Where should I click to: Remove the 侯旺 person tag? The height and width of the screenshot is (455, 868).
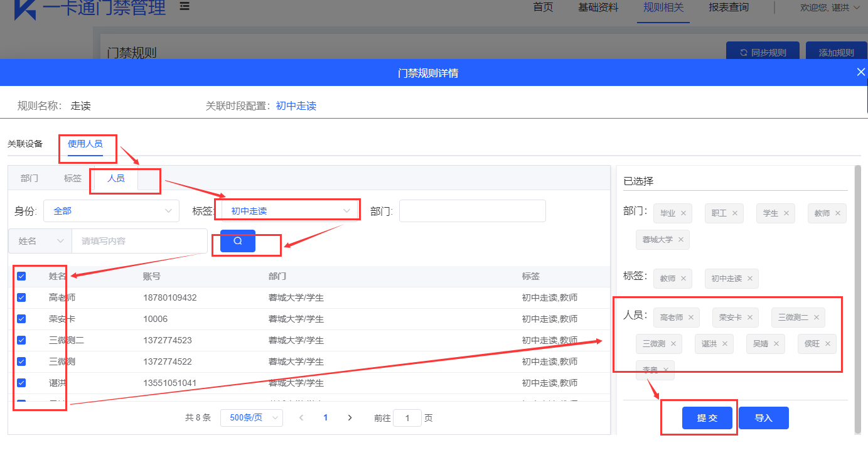click(828, 344)
